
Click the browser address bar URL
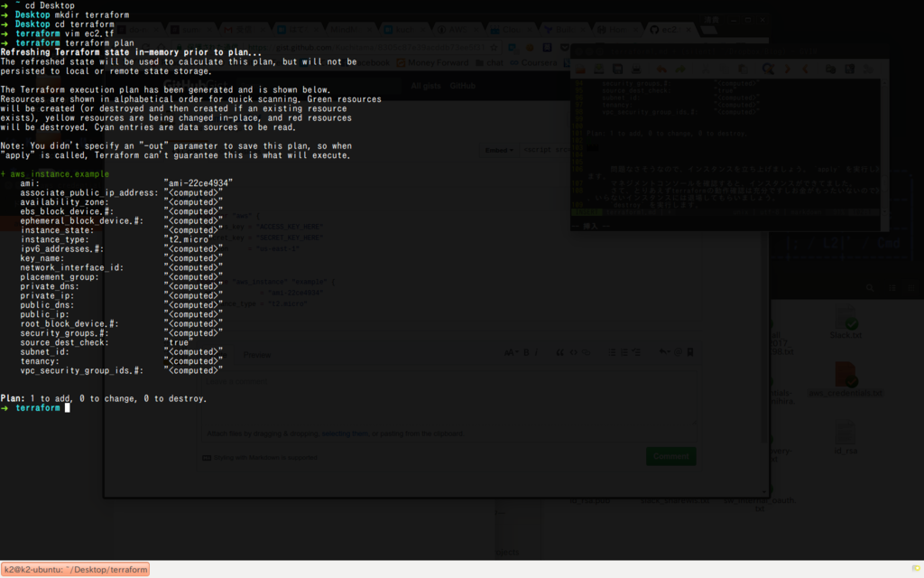click(365, 47)
